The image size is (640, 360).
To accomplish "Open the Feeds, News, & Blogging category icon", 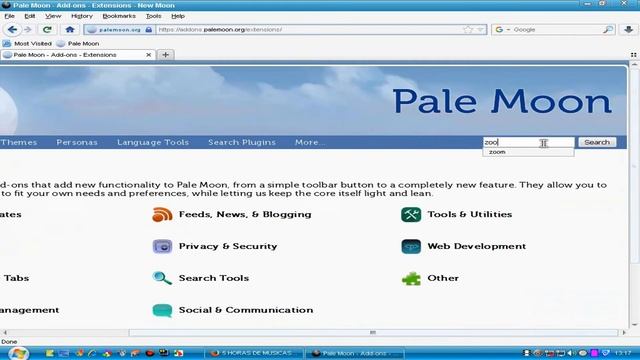I will tap(162, 214).
